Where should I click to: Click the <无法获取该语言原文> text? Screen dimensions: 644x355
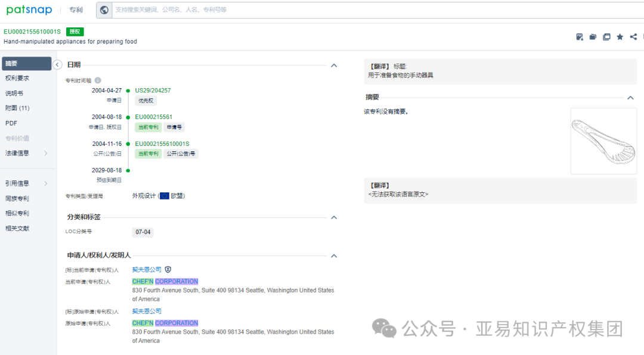pos(398,195)
